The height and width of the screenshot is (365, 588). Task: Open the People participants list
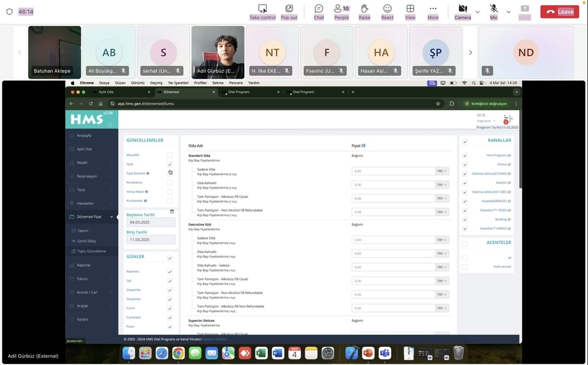click(342, 11)
